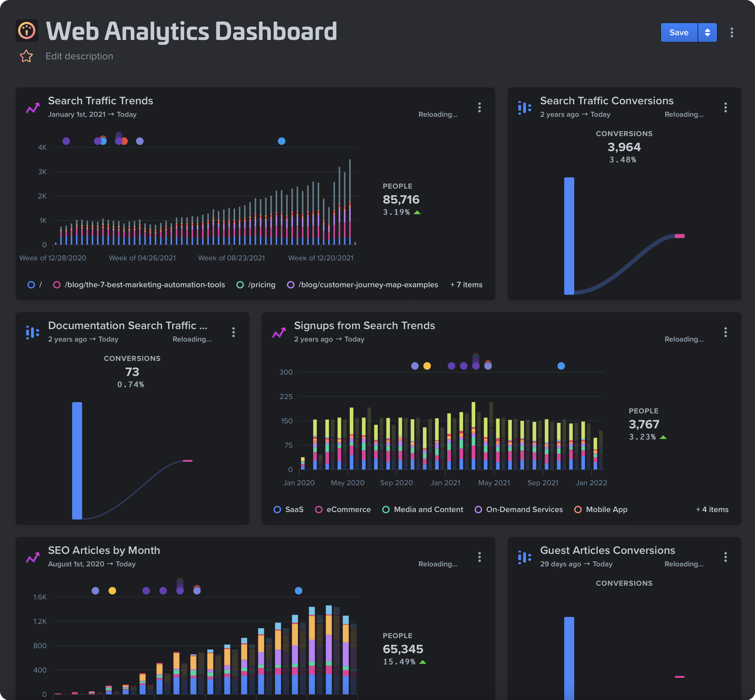Click blue funnel bar in Documentation Search Traffic
The width and height of the screenshot is (755, 700).
(x=77, y=461)
